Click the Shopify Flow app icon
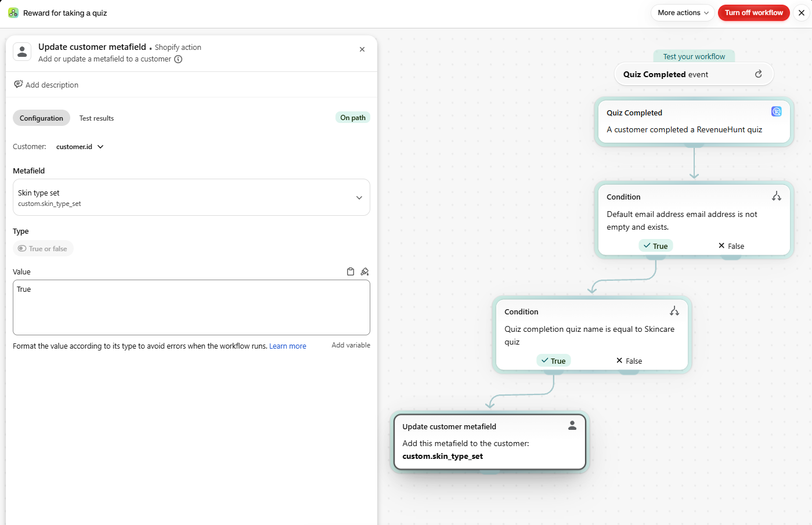Viewport: 812px width, 525px height. [13, 13]
